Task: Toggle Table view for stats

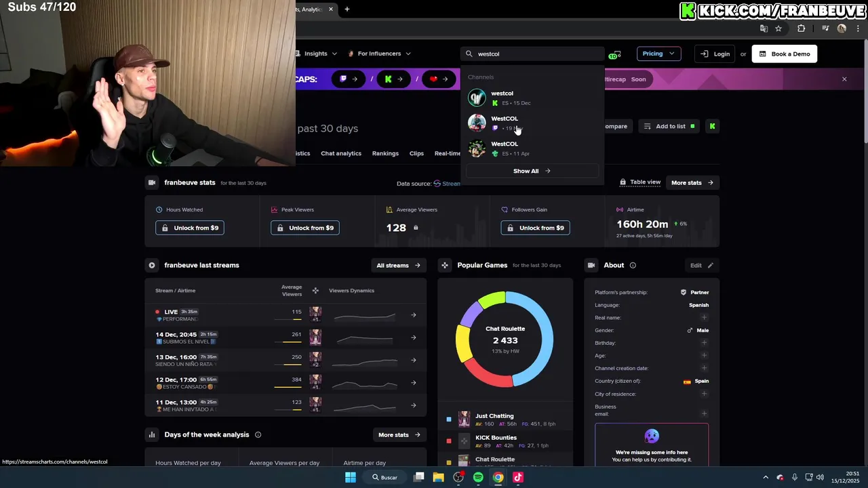Action: coord(639,182)
